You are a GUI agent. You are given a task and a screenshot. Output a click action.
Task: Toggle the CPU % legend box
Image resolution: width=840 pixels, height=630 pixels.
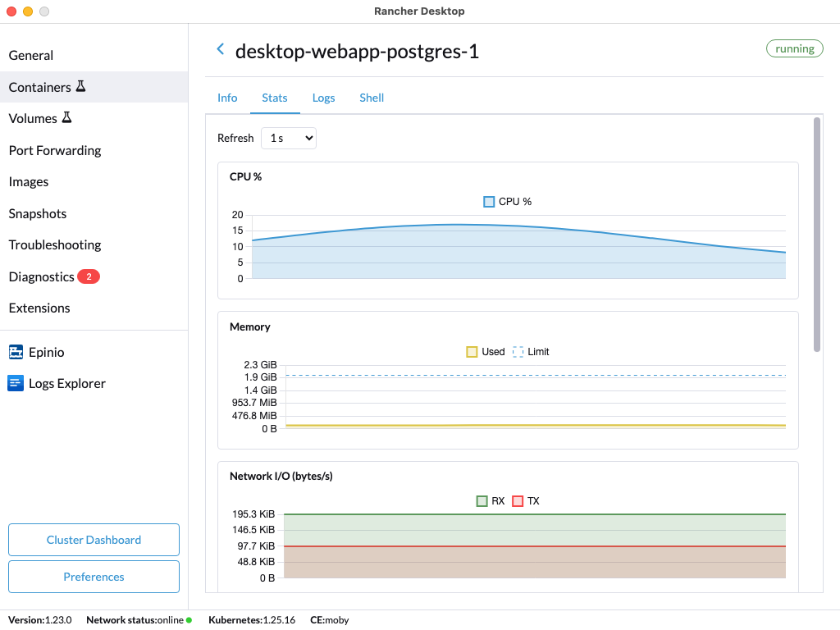click(489, 202)
